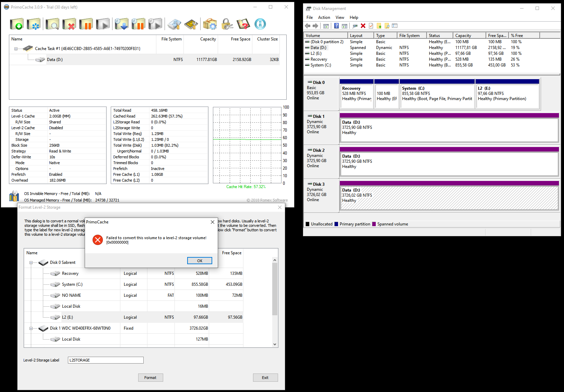Open the Action menu in Disk Management
This screenshot has width=564, height=392.
click(324, 17)
